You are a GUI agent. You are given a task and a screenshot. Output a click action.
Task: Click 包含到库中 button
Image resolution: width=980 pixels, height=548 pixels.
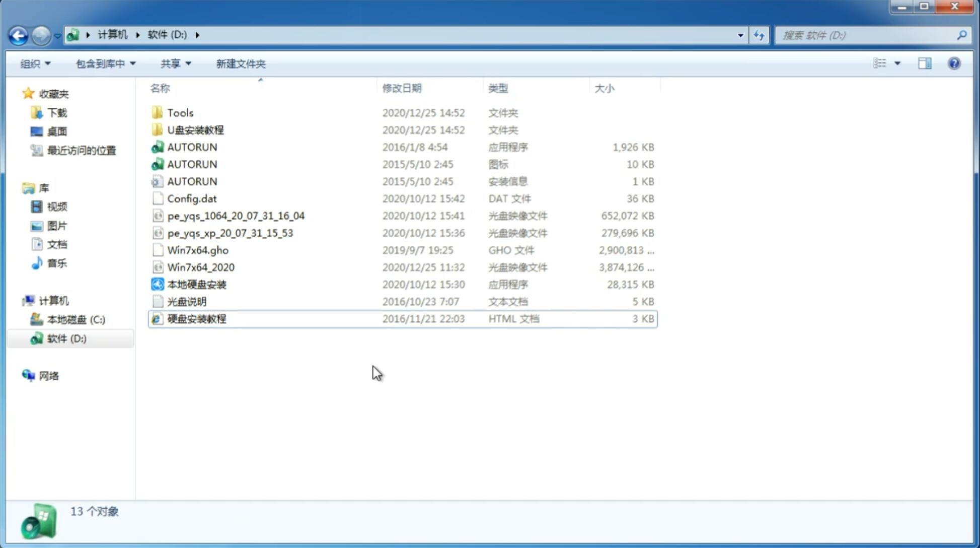(104, 63)
